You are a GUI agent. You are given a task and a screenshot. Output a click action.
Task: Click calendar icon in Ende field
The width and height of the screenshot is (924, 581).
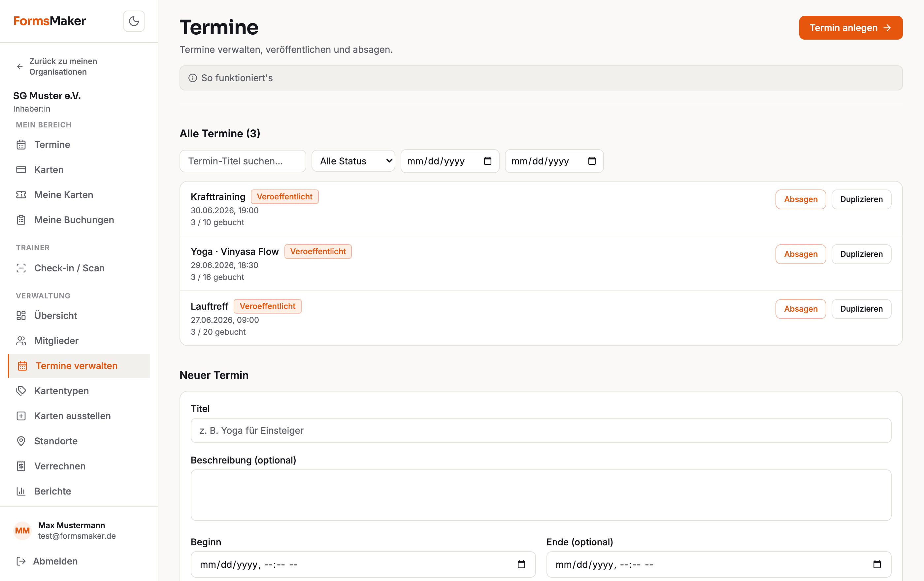[x=877, y=564]
